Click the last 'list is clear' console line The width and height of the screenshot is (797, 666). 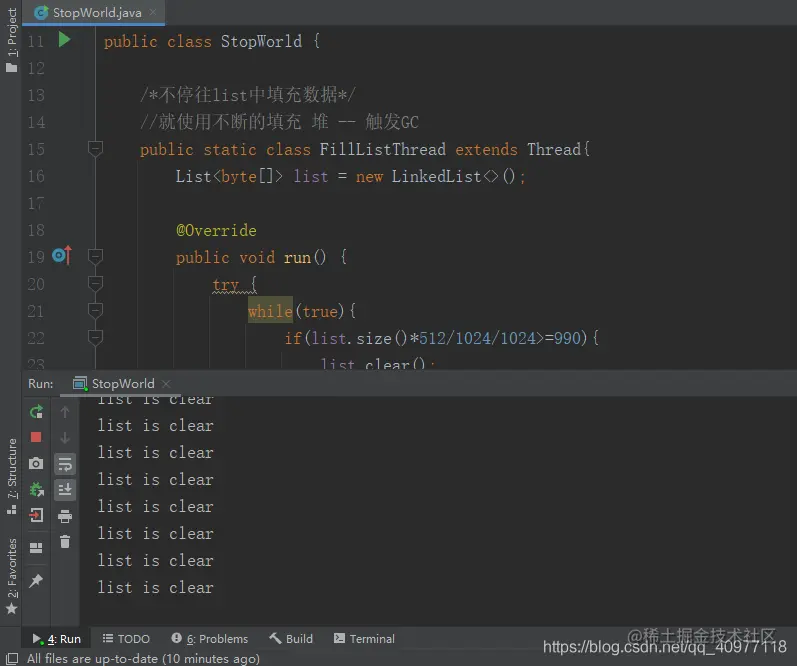click(156, 588)
